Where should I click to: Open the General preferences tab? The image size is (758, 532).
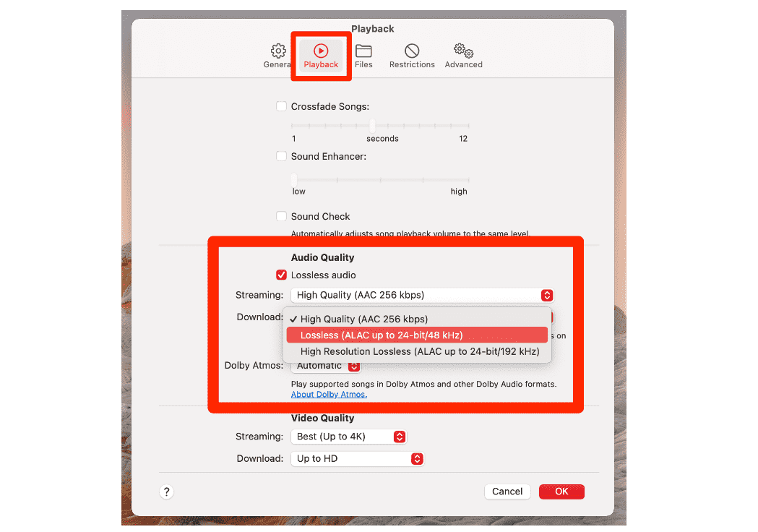pyautogui.click(x=277, y=56)
